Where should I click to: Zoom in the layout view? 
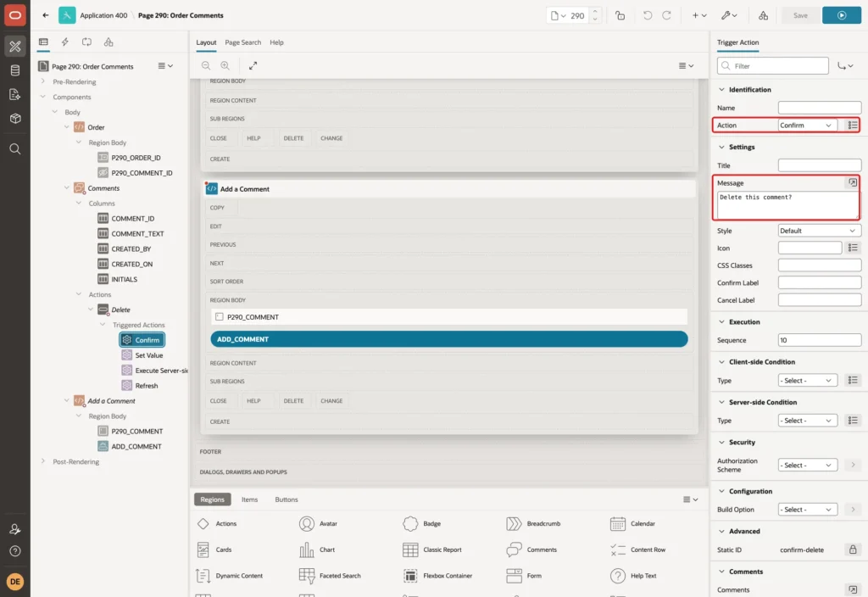point(225,65)
